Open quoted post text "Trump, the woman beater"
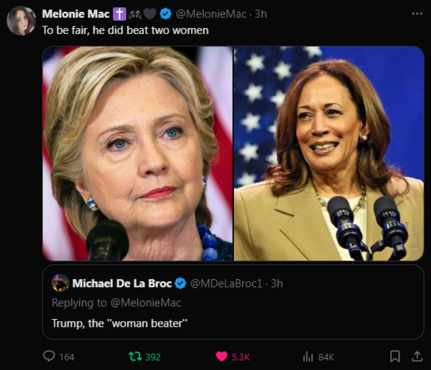The width and height of the screenshot is (431, 370). (119, 323)
